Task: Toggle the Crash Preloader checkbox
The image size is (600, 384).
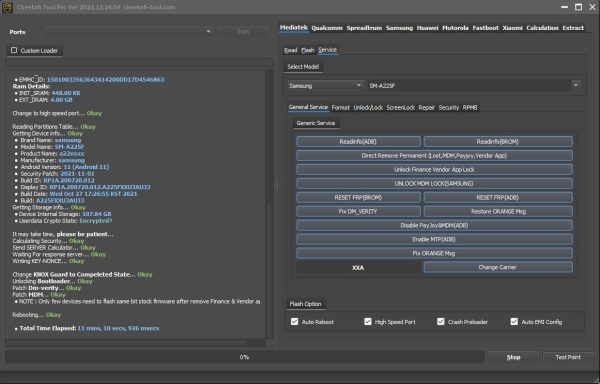Action: coord(441,322)
